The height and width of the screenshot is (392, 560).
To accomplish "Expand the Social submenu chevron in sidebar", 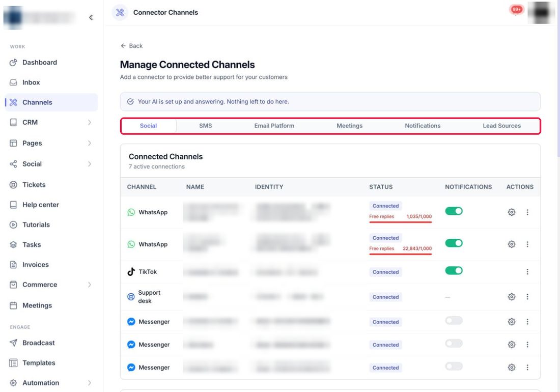I will pyautogui.click(x=89, y=164).
